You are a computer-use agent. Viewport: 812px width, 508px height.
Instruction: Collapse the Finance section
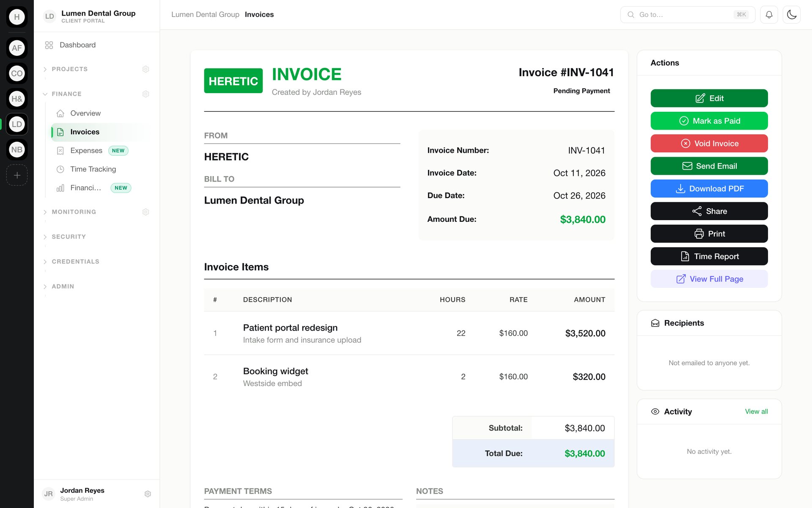click(66, 94)
